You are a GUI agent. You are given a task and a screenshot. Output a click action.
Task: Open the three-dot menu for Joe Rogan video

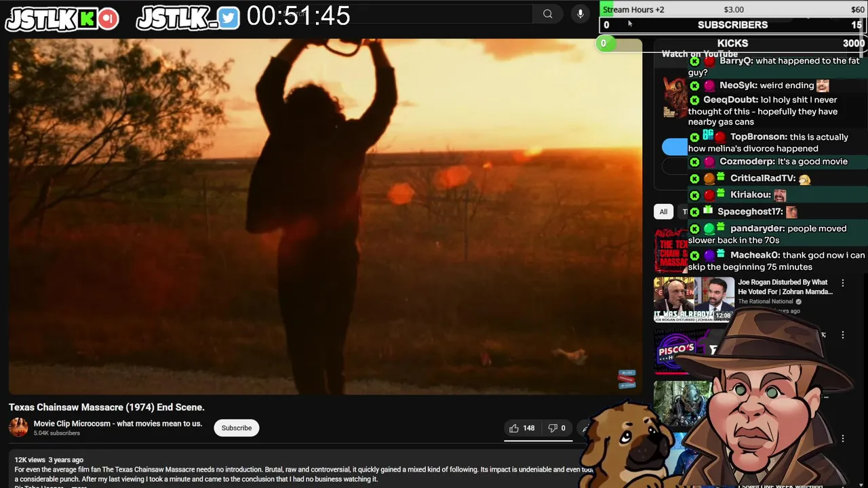[843, 283]
